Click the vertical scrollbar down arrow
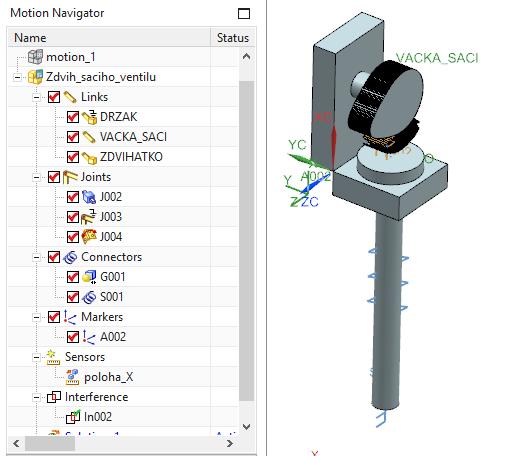The width and height of the screenshot is (525, 456). tap(246, 427)
